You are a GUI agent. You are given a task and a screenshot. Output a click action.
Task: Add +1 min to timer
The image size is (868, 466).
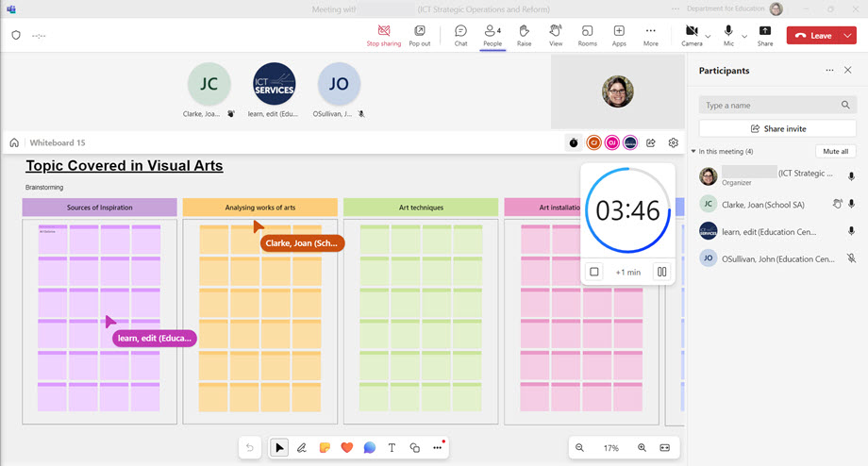coord(627,273)
